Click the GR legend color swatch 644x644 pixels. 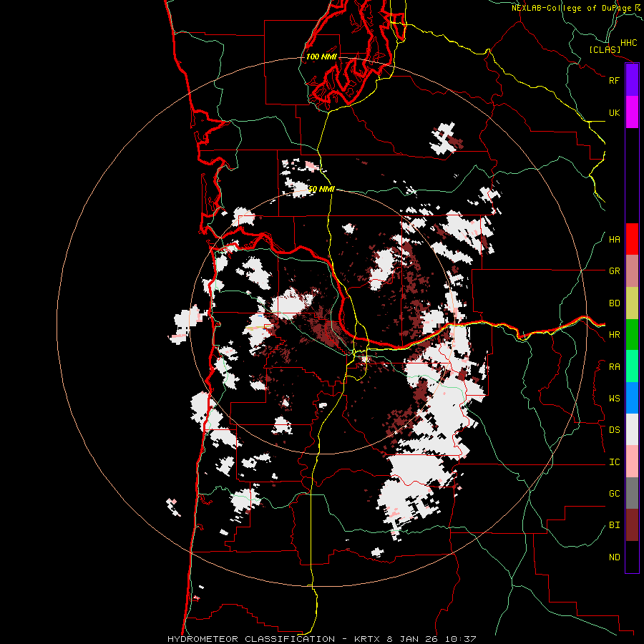[x=632, y=271]
